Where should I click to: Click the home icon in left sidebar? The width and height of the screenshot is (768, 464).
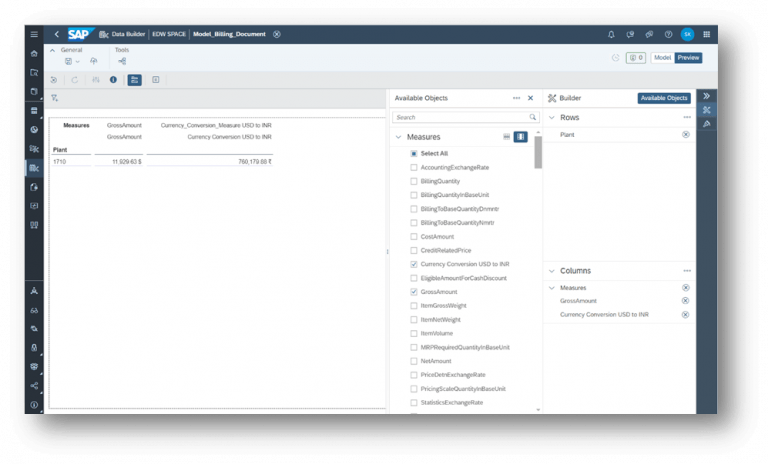(35, 53)
